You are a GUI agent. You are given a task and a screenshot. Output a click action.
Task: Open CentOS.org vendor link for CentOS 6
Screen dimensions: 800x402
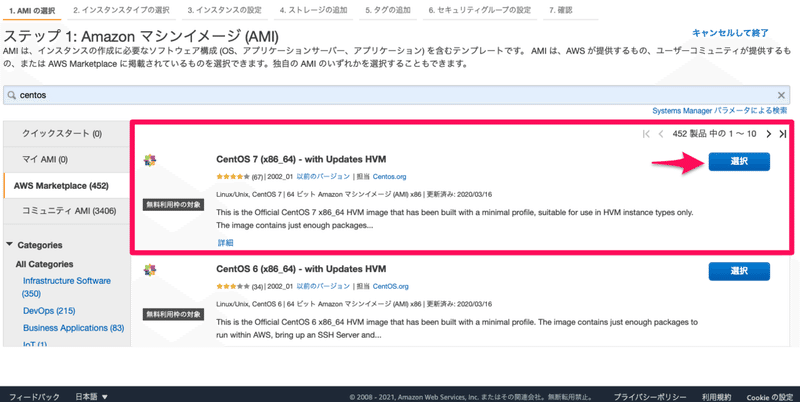tap(390, 286)
